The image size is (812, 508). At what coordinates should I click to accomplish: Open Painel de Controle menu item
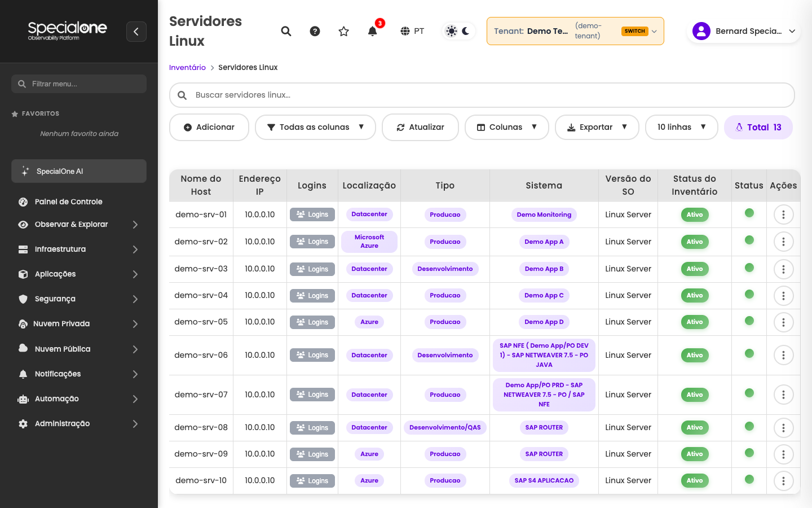click(x=79, y=202)
